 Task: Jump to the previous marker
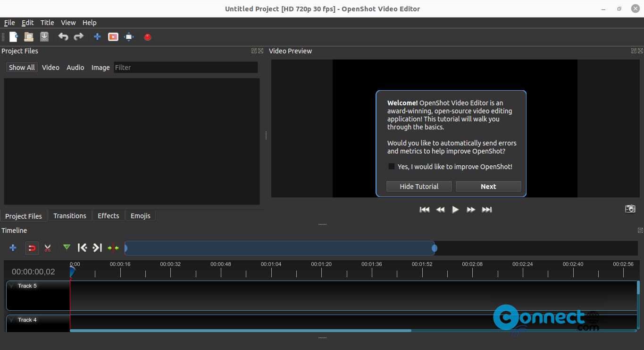click(82, 248)
